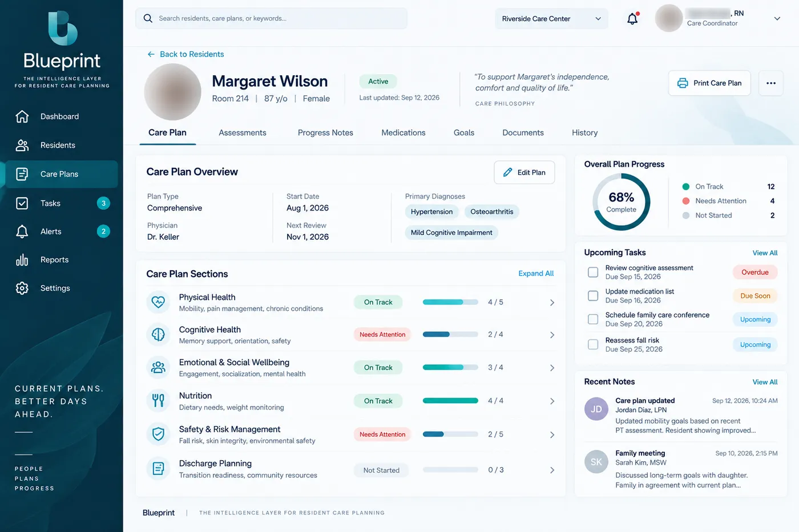Viewport: 799px width, 532px height.
Task: Expand the Physical Health section chevron
Action: point(552,303)
